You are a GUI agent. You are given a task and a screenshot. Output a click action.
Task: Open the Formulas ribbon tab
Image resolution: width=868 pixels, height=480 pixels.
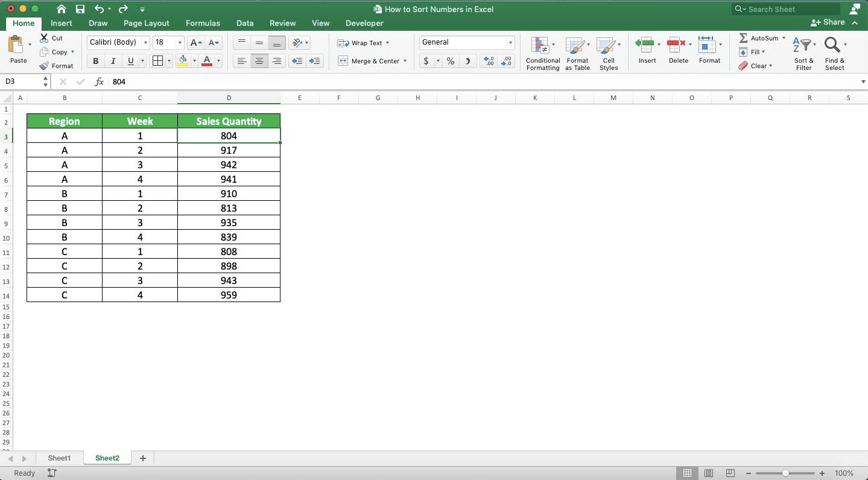click(x=203, y=23)
